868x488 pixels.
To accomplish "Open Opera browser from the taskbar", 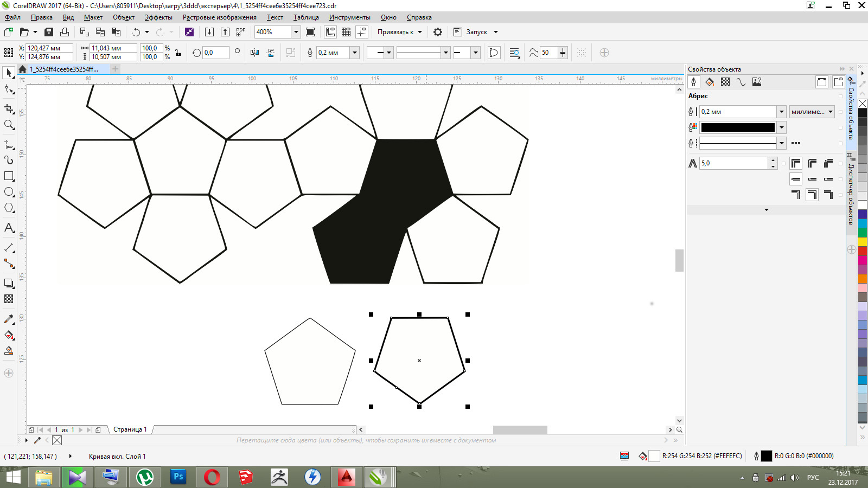I will 212,477.
